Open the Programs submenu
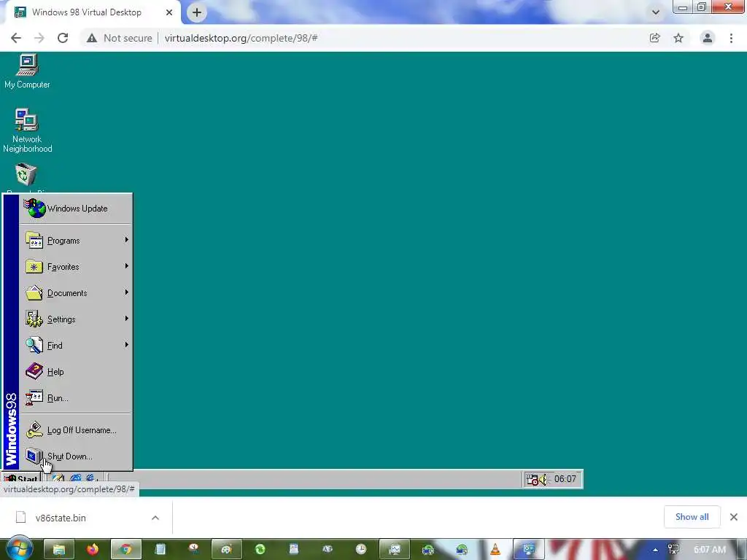The image size is (747, 560). [x=76, y=241]
